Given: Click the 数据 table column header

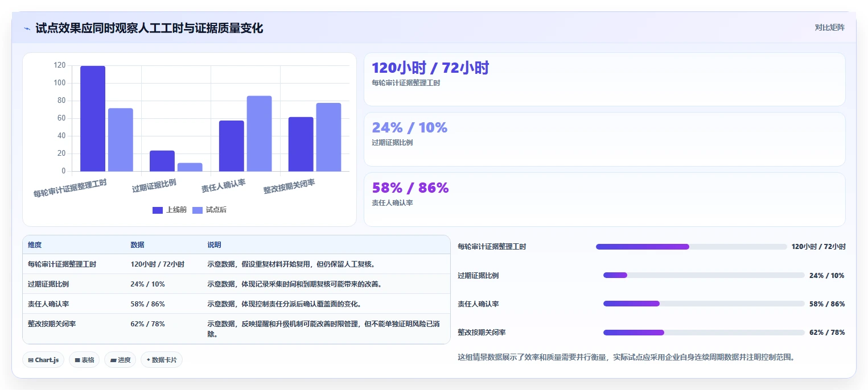Looking at the screenshot, I should [x=137, y=245].
